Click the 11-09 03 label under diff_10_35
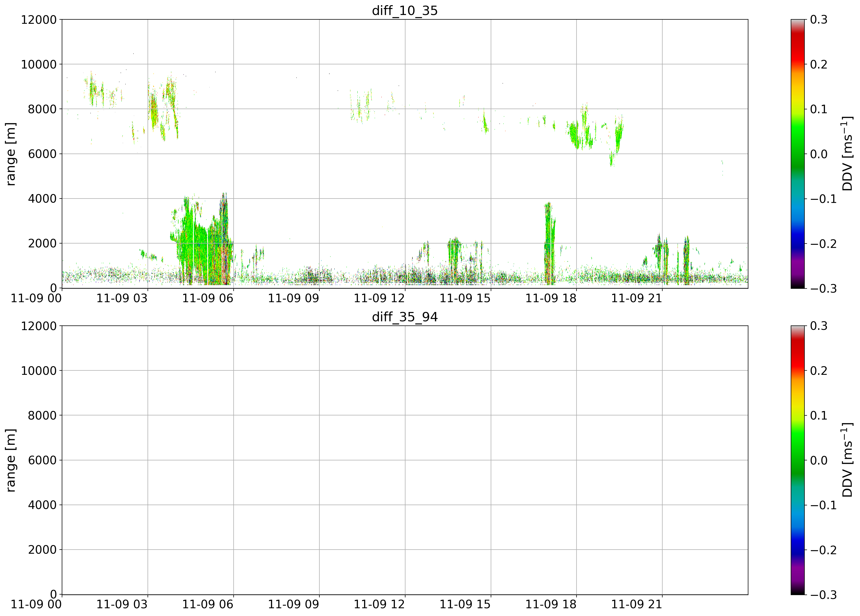 pyautogui.click(x=122, y=298)
